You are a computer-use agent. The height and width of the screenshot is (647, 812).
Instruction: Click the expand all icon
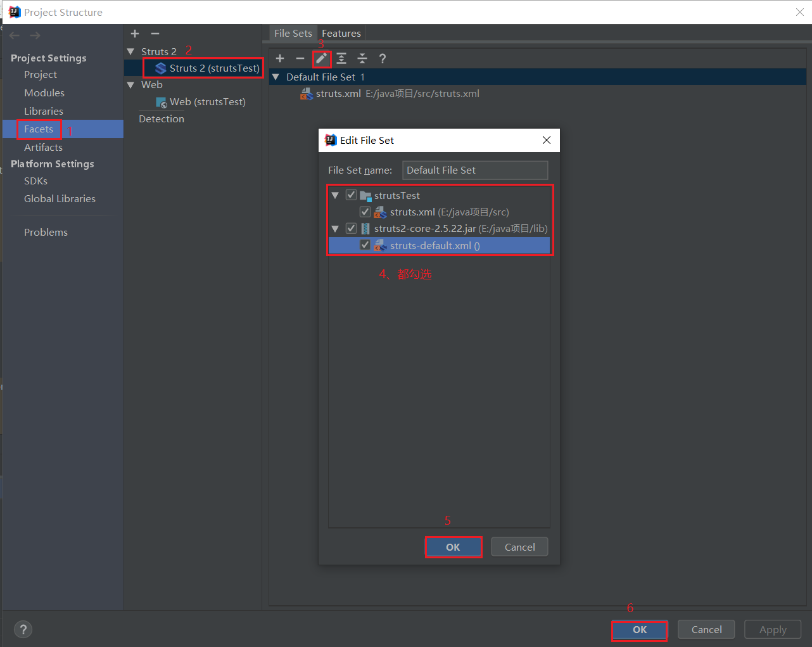[x=341, y=58]
